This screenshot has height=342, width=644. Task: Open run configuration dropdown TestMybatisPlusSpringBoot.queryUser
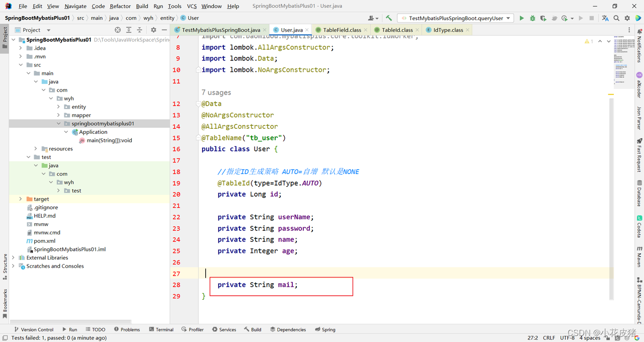coord(456,18)
